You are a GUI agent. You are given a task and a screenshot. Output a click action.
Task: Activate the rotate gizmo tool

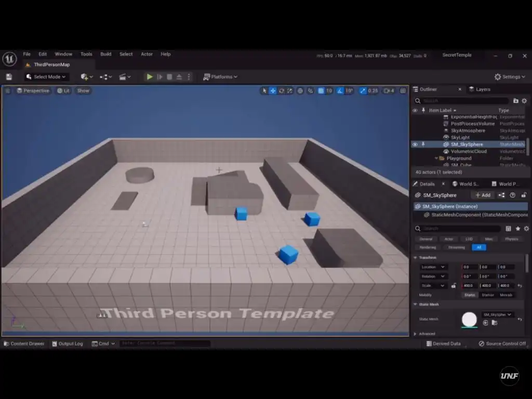[x=281, y=90]
